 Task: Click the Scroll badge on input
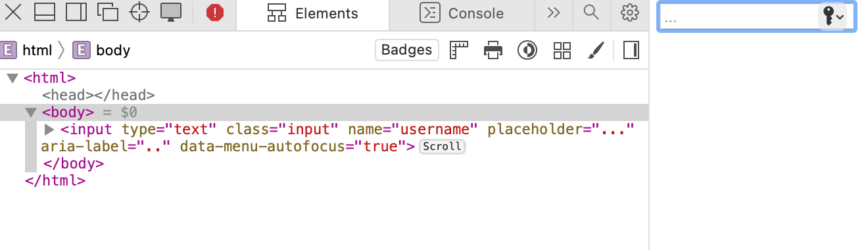click(x=442, y=147)
